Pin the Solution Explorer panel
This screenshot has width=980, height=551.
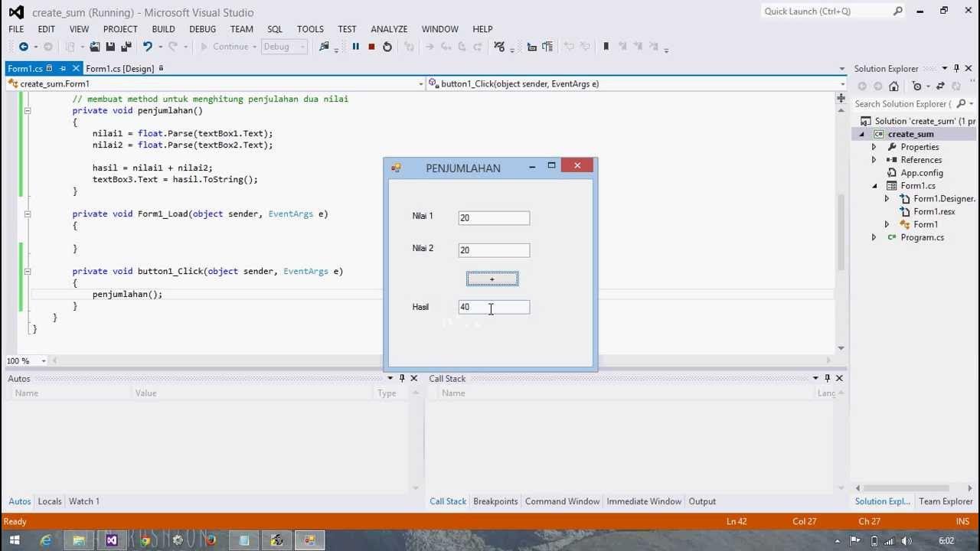tap(956, 69)
